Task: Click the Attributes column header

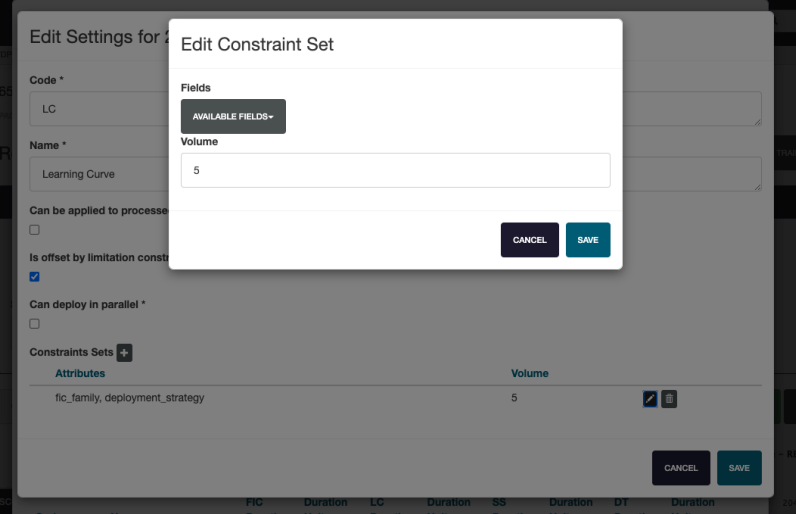Action: [x=80, y=373]
